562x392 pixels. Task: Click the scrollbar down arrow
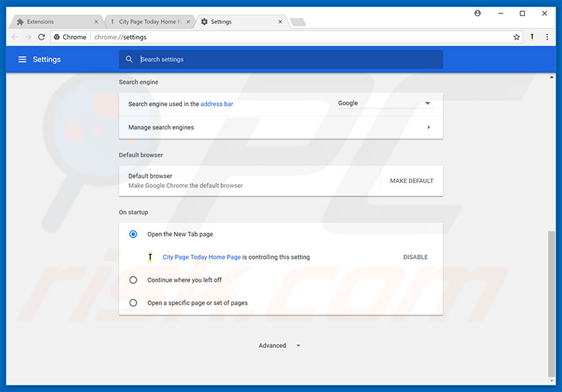[x=551, y=381]
